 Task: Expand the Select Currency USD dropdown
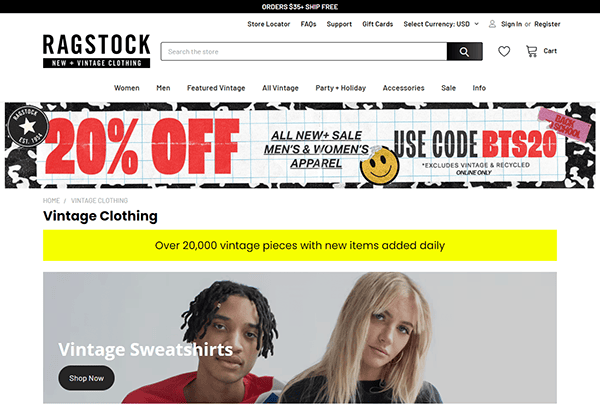point(441,24)
